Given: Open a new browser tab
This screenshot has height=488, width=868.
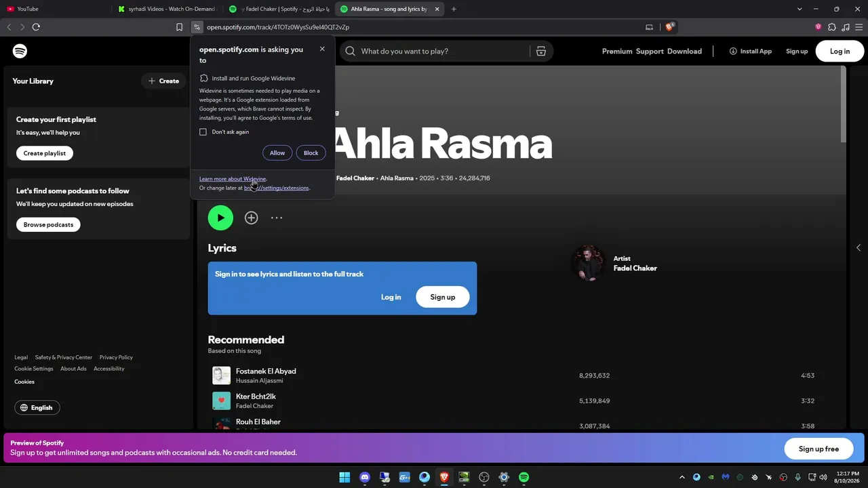Looking at the screenshot, I should pos(454,9).
